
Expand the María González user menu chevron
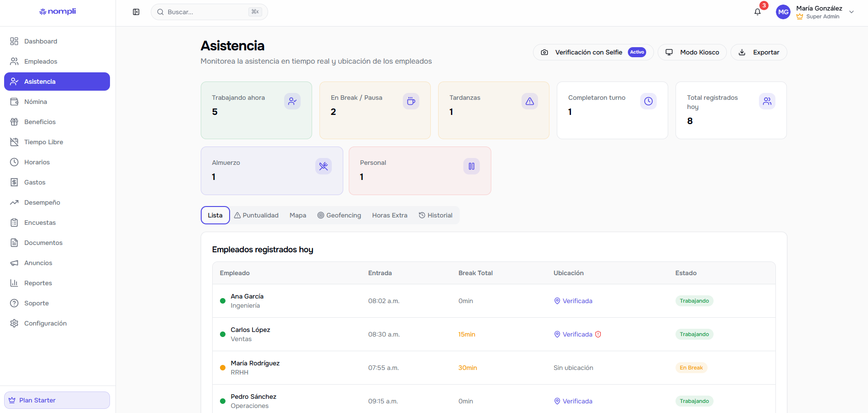[852, 12]
